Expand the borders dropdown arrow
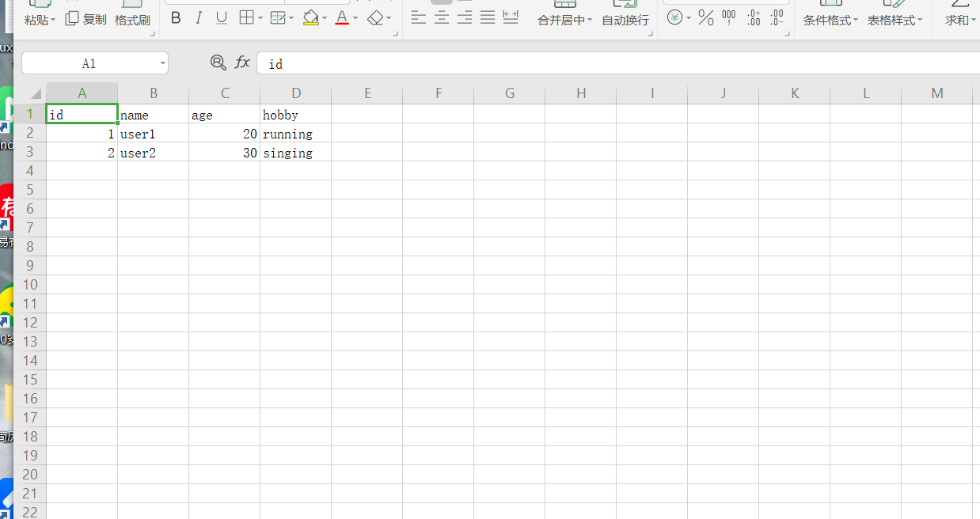Viewport: 980px width, 519px height. coord(260,18)
